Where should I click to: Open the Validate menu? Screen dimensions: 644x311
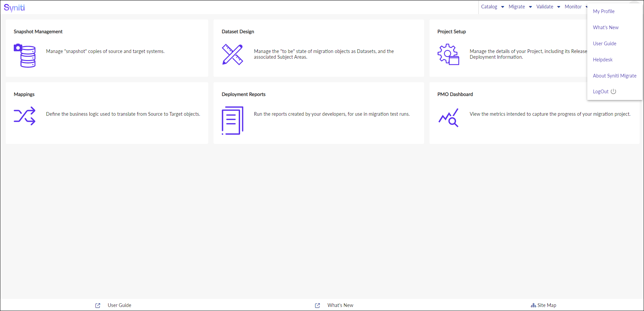pyautogui.click(x=545, y=7)
